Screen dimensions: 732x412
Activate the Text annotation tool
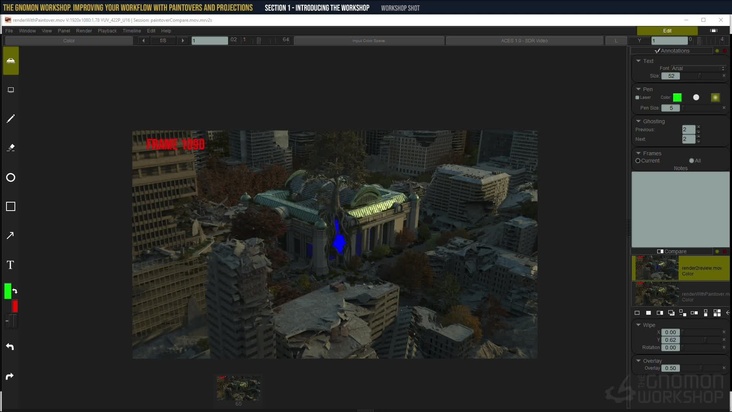click(x=11, y=265)
